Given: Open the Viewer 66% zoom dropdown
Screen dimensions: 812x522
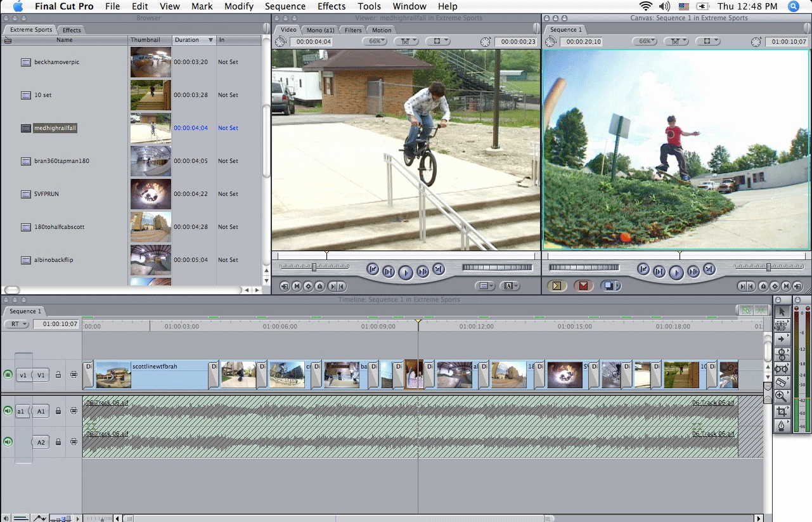Looking at the screenshot, I should 375,41.
